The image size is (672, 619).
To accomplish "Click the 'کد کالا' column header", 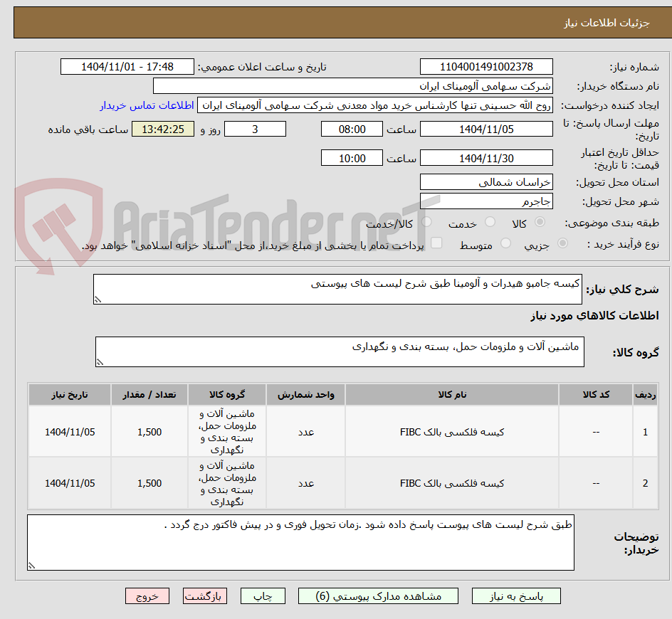I will point(596,395).
